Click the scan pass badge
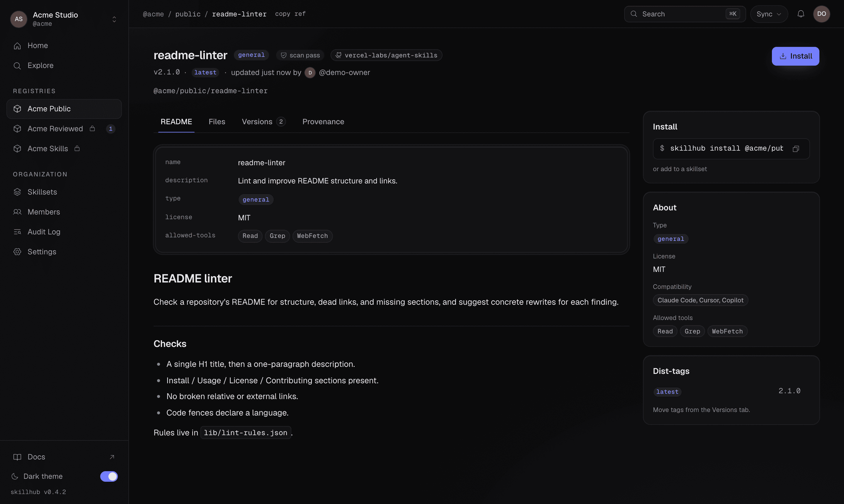Image resolution: width=844 pixels, height=504 pixels. click(300, 55)
